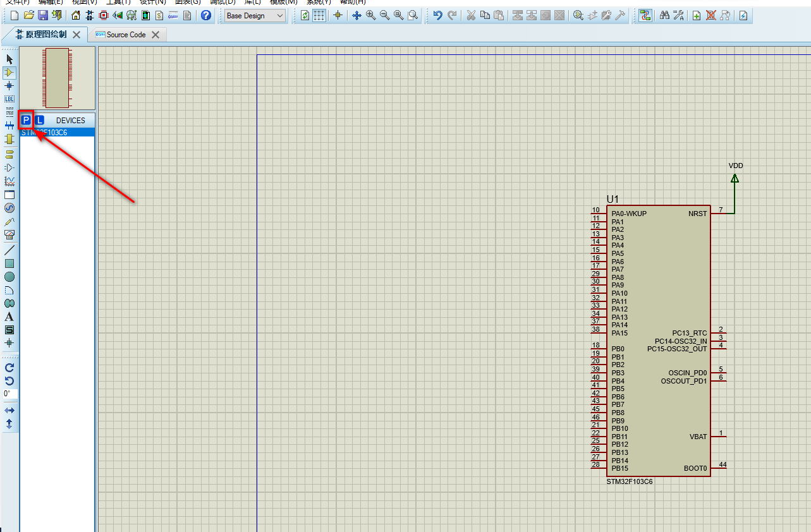Select the Terminals Mode tool

(x=9, y=154)
